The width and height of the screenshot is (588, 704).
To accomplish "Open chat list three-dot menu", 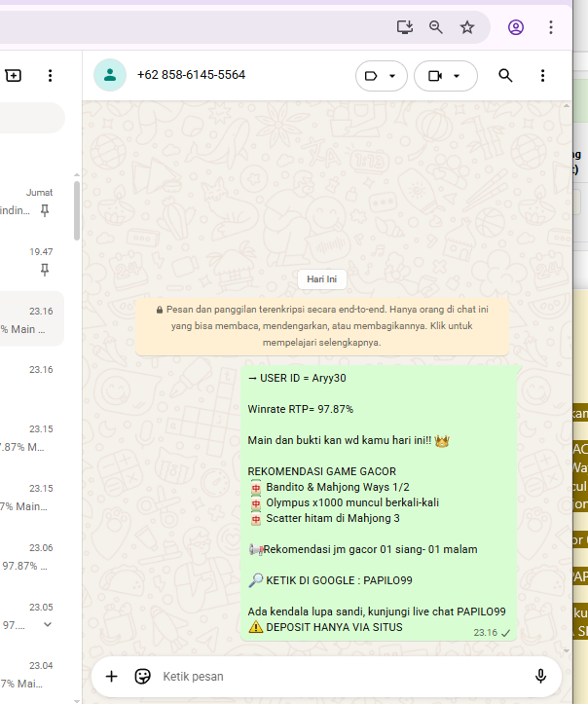I will (50, 75).
